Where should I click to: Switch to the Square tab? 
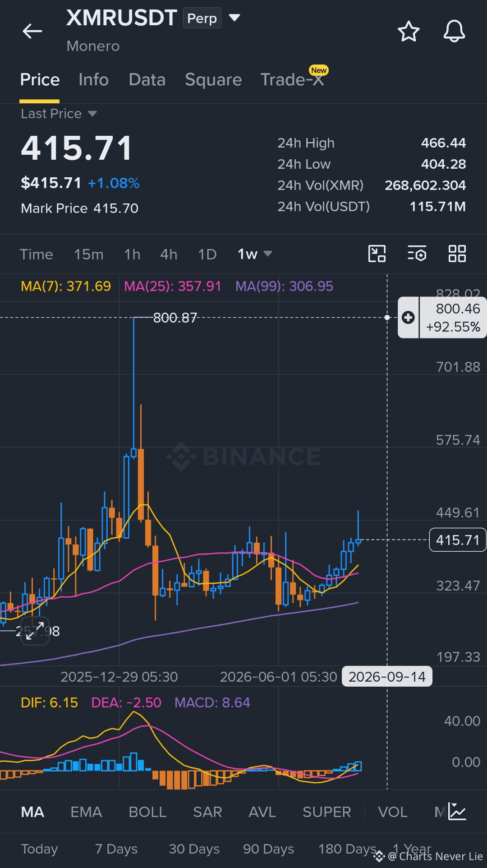[x=213, y=80]
